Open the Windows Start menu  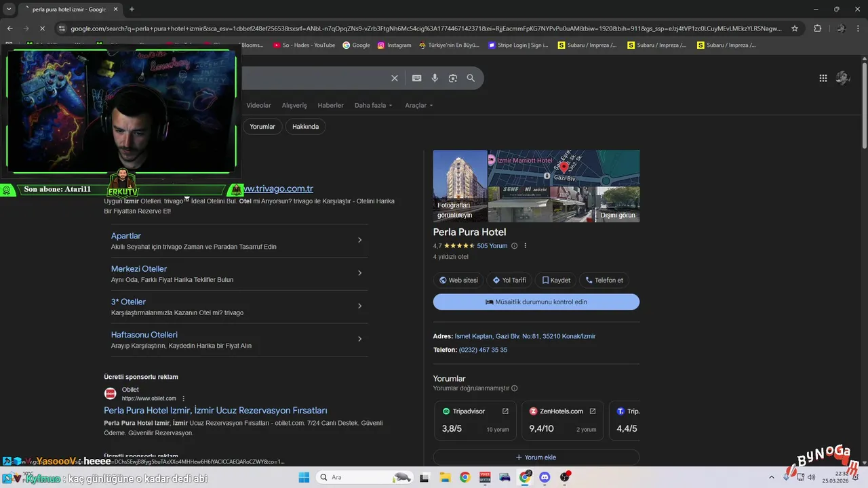(x=302, y=477)
